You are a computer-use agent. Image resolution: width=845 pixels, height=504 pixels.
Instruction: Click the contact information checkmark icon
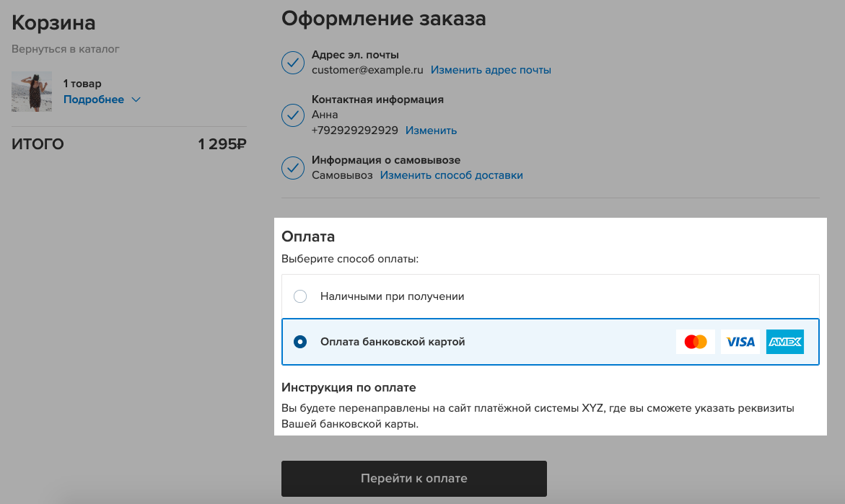tap(293, 115)
